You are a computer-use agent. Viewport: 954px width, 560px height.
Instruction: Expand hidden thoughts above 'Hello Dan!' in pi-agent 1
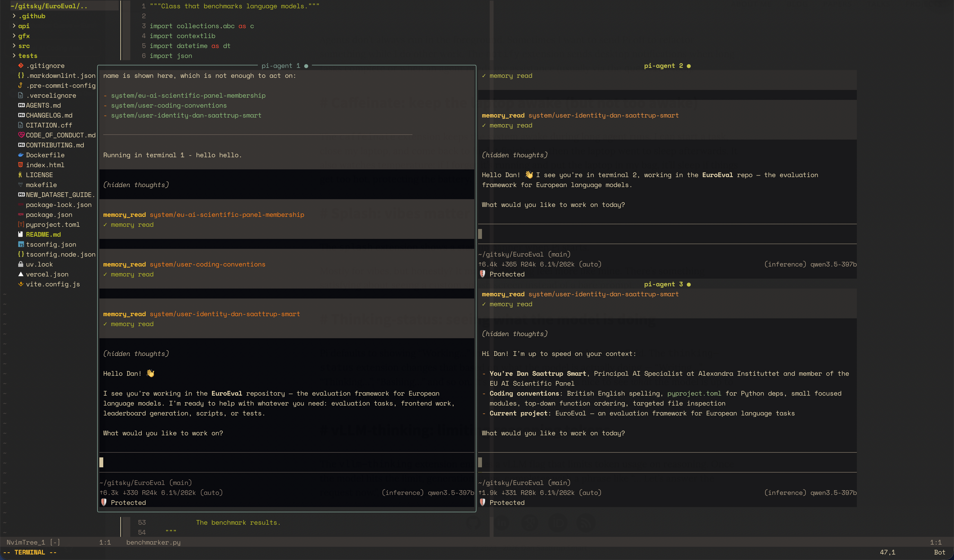(x=136, y=353)
